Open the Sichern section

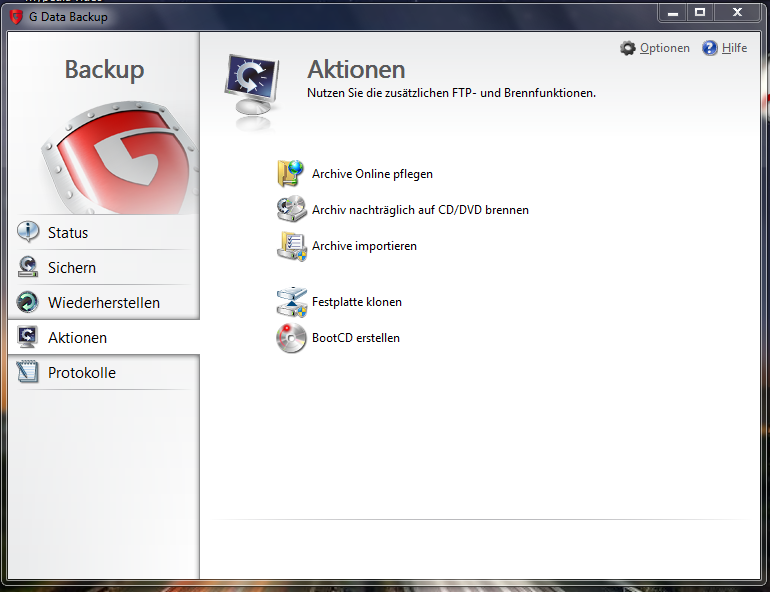point(72,268)
